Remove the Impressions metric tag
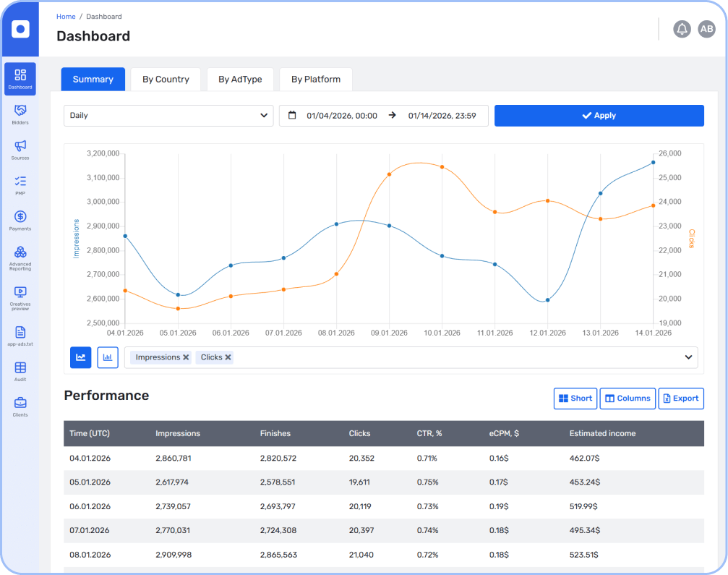 (x=187, y=357)
